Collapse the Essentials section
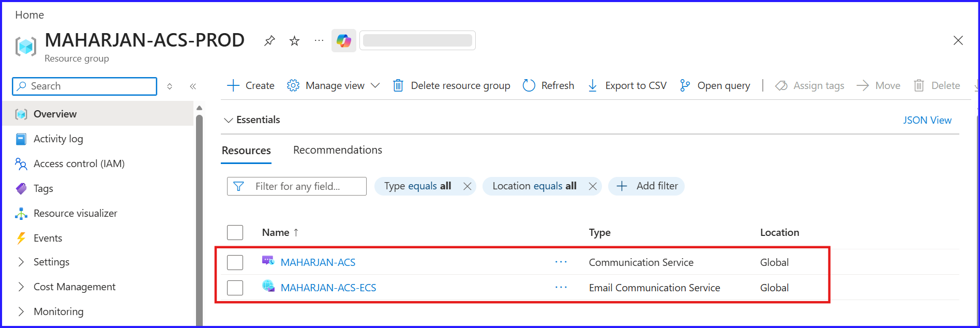This screenshot has width=980, height=328. (252, 120)
